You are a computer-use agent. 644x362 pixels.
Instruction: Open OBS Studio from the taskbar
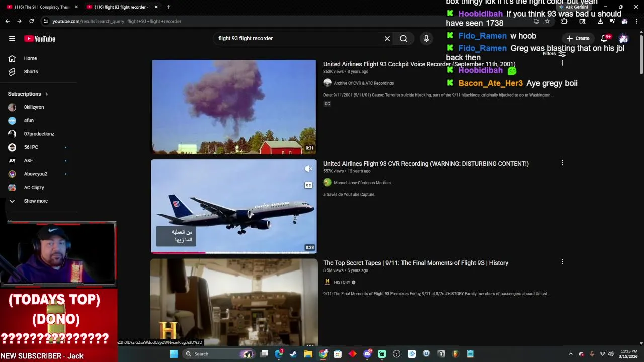click(x=396, y=354)
